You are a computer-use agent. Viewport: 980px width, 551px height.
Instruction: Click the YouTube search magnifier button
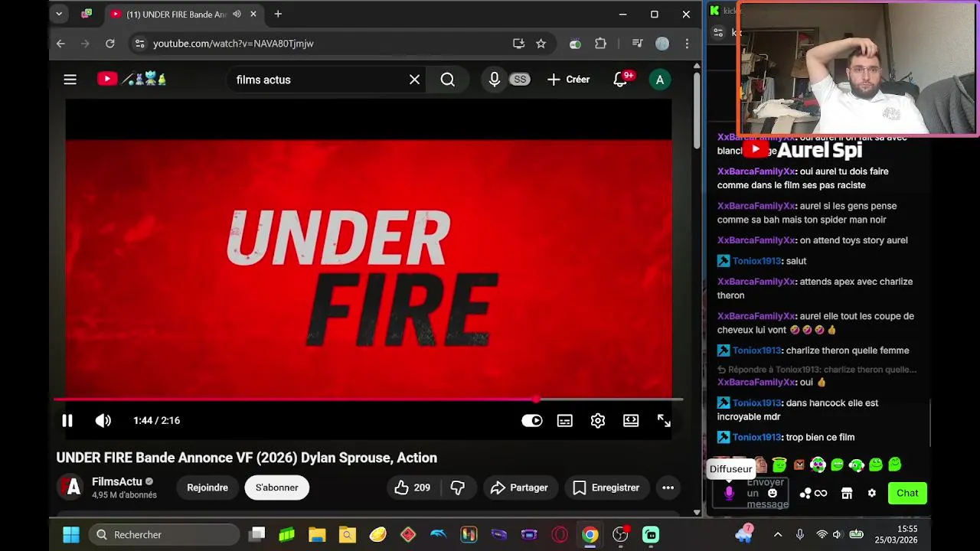point(448,80)
